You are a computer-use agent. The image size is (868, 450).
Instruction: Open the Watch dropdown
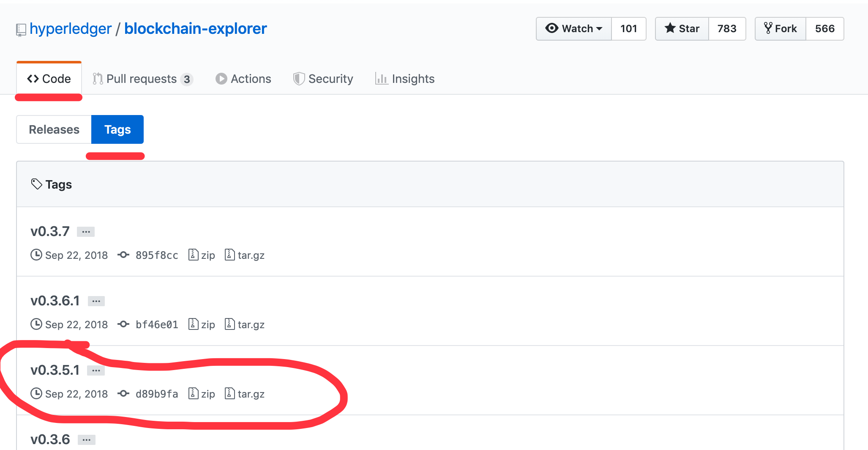[x=574, y=29]
